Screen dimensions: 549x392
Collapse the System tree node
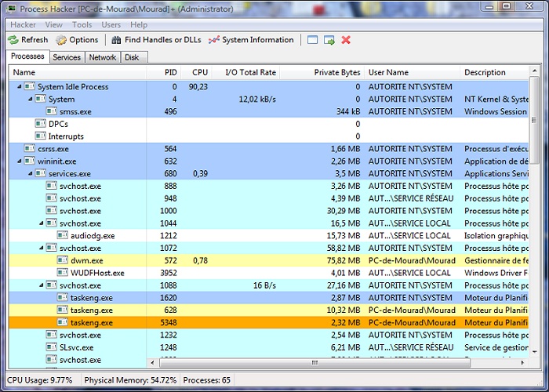(x=31, y=99)
